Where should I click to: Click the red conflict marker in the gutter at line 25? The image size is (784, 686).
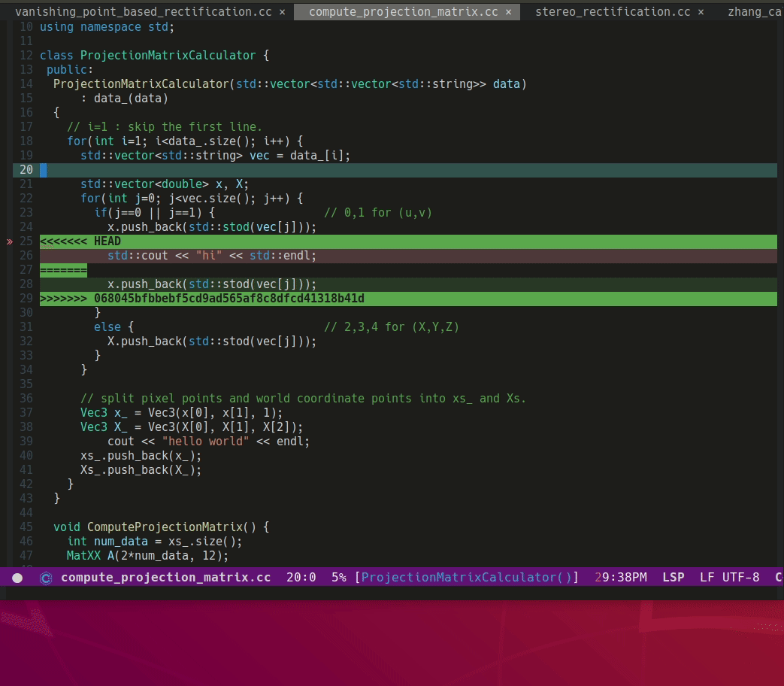tap(10, 241)
